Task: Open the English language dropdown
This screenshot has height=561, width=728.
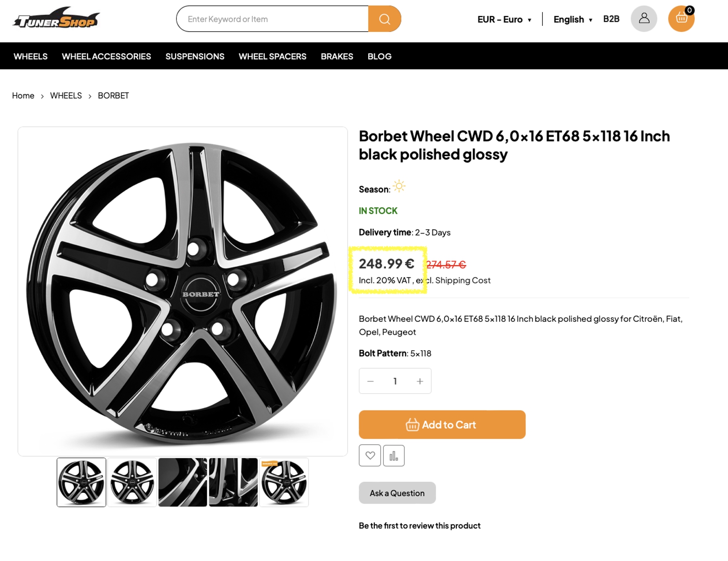Action: 573,20
